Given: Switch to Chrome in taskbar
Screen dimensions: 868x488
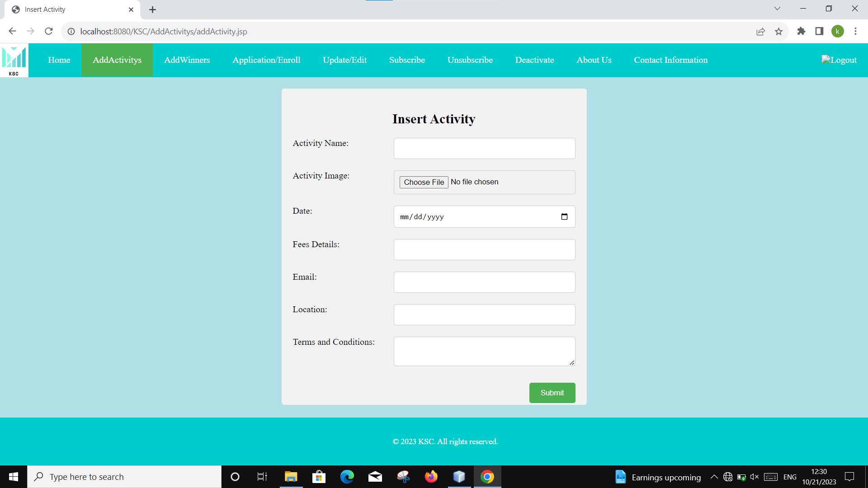Looking at the screenshot, I should coord(487,477).
